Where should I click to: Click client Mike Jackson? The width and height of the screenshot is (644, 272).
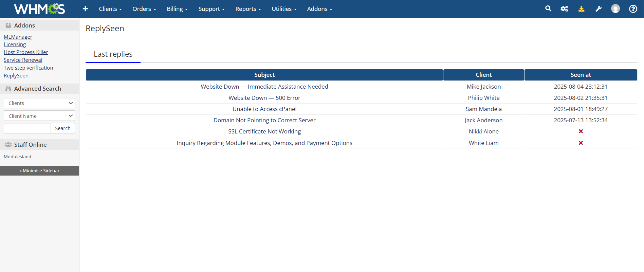tap(484, 87)
